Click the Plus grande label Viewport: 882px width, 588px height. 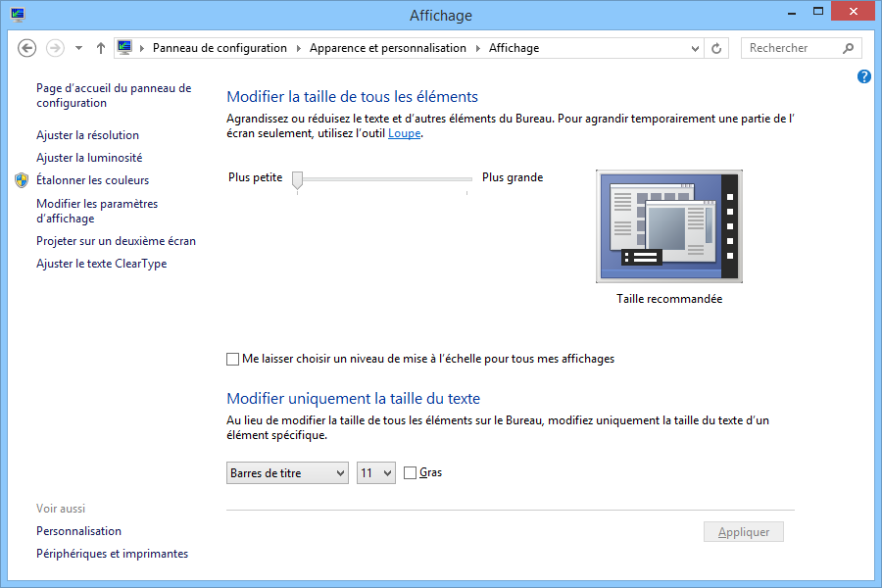pos(513,177)
